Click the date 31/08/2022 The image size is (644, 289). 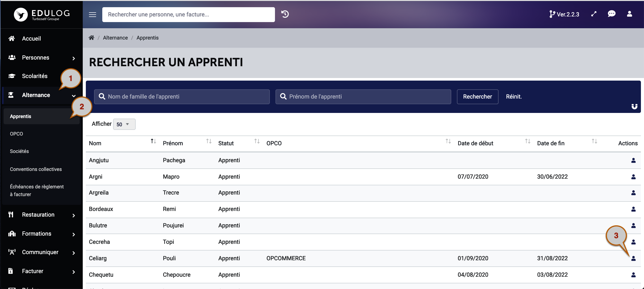pyautogui.click(x=552, y=258)
